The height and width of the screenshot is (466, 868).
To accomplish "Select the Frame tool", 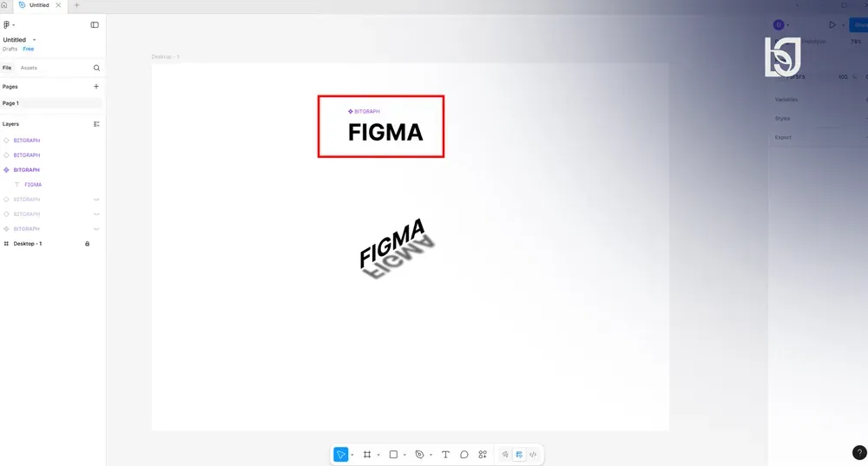I will point(367,455).
